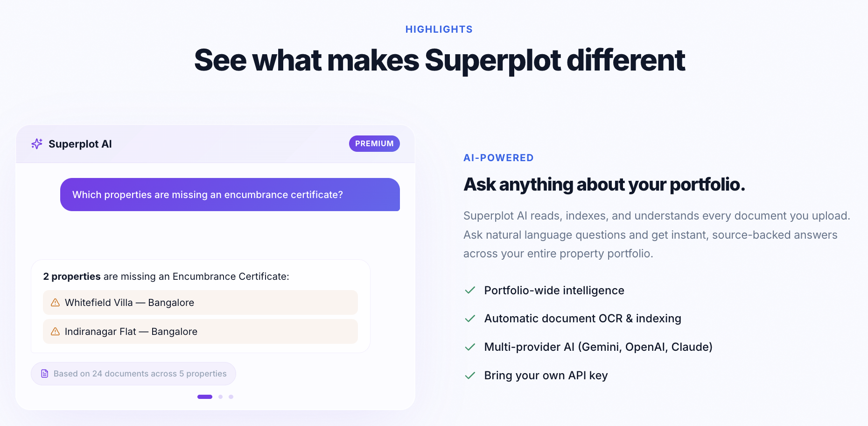This screenshot has height=426, width=868.
Task: Click the document icon in the sources pill
Action: (44, 373)
